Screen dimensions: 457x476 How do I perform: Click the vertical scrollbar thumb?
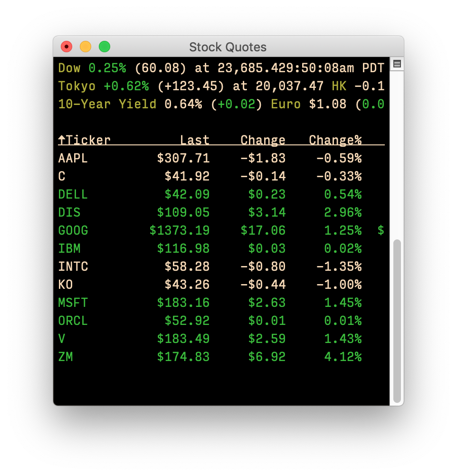(397, 321)
